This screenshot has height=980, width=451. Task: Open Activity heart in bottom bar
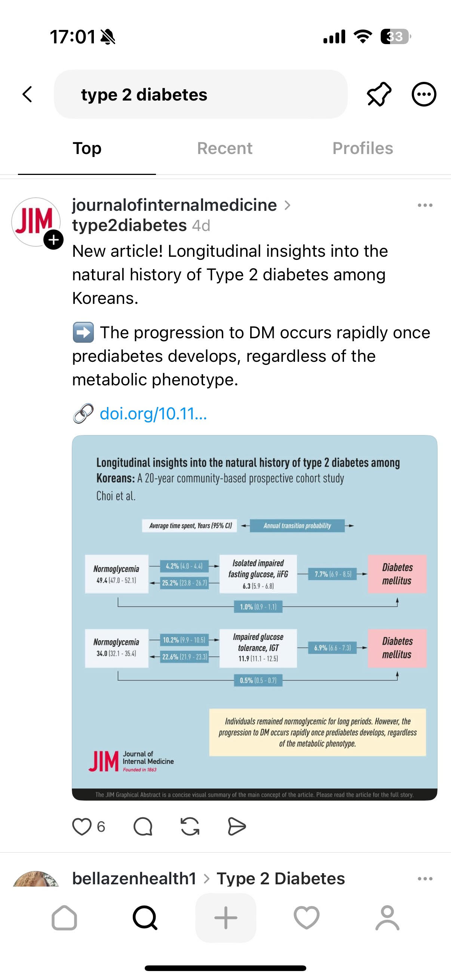click(x=307, y=918)
